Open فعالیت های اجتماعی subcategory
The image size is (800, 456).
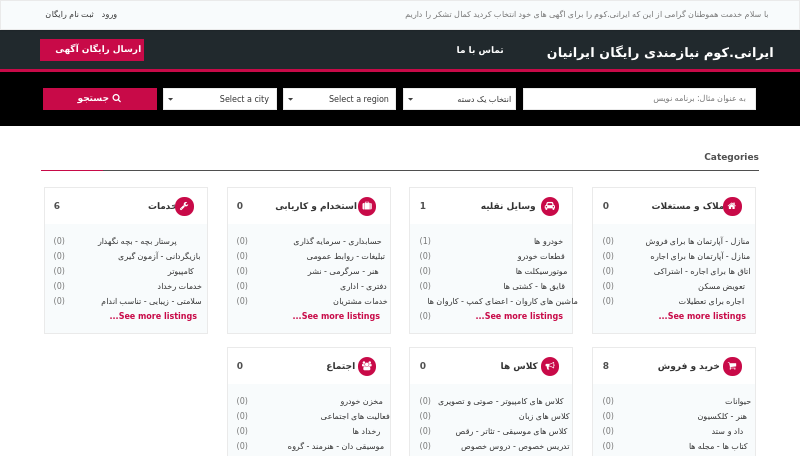coord(355,417)
